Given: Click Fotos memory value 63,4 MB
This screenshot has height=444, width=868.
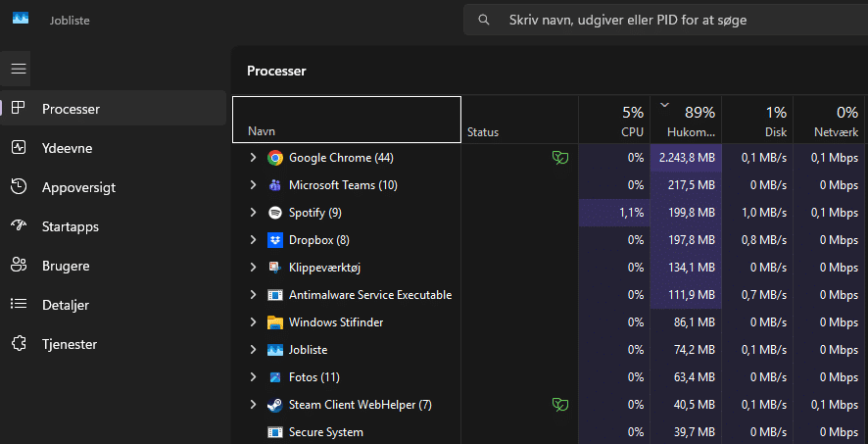Looking at the screenshot, I should pos(695,377).
